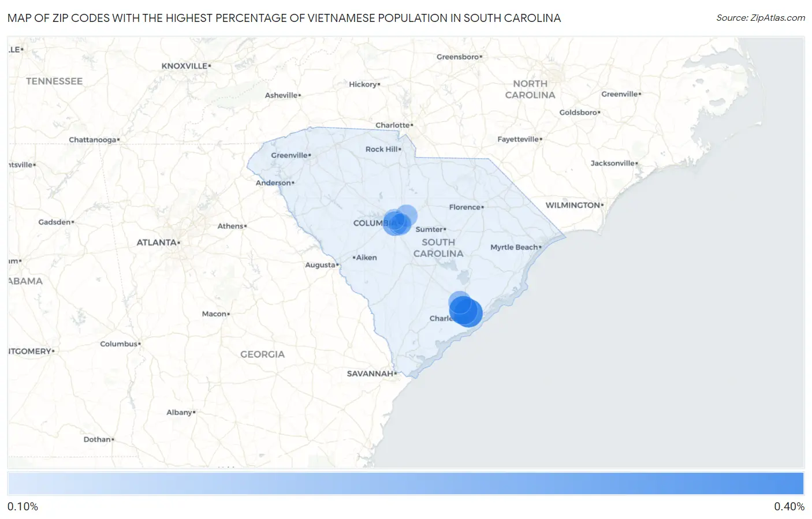The width and height of the screenshot is (812, 519).
Task: Click the Aiken city label
Action: [366, 257]
